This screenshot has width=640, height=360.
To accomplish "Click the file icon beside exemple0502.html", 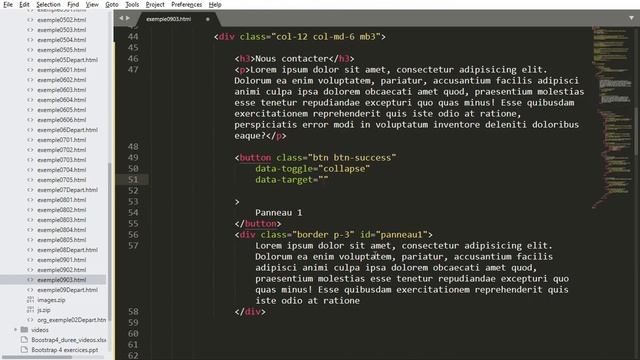I will tap(30, 20).
